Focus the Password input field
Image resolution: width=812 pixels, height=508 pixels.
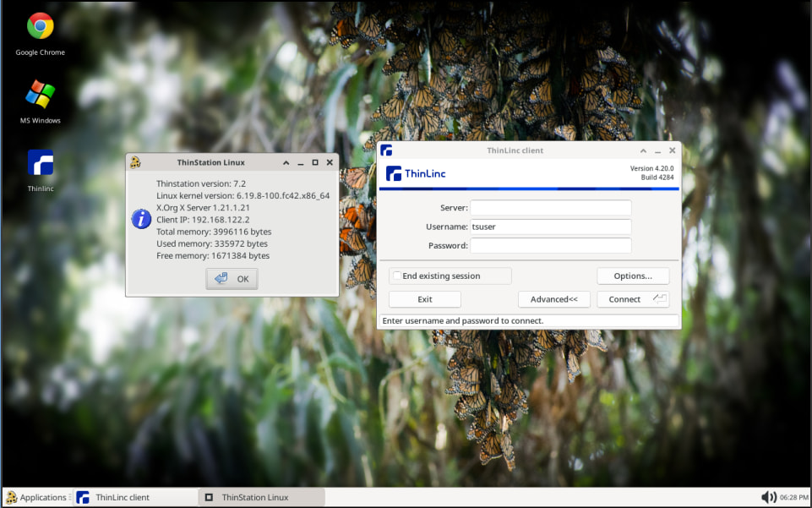550,245
